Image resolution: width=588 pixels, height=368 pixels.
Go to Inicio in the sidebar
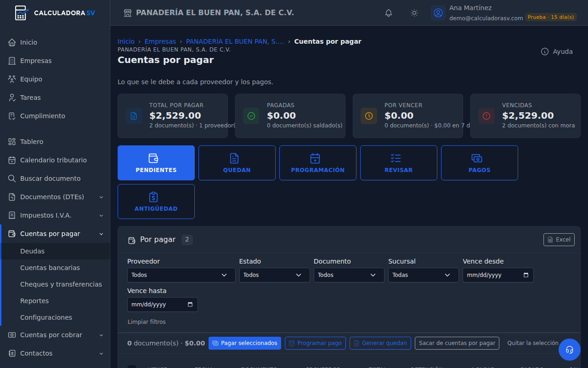click(55, 42)
